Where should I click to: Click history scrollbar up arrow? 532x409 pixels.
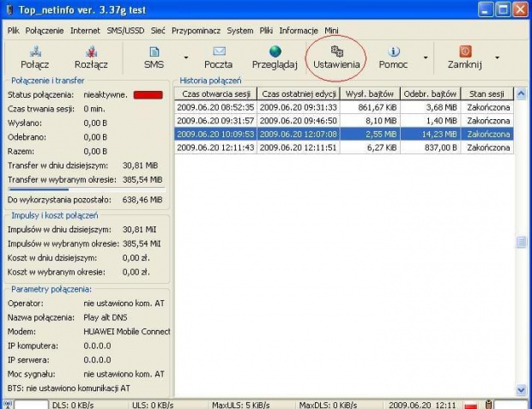[x=521, y=93]
